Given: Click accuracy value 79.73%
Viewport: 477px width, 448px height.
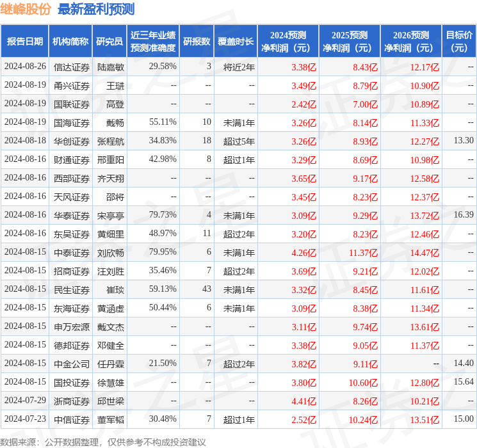Looking at the screenshot, I should click(163, 214).
